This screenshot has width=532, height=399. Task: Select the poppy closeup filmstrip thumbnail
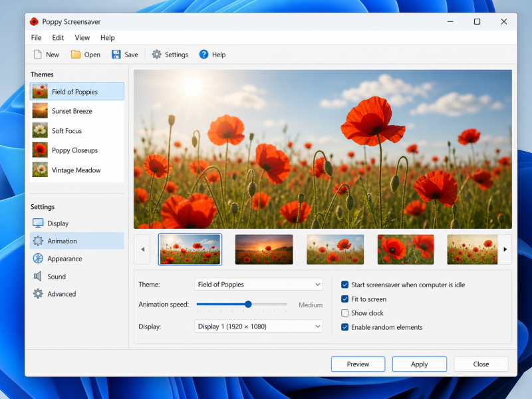tap(406, 249)
